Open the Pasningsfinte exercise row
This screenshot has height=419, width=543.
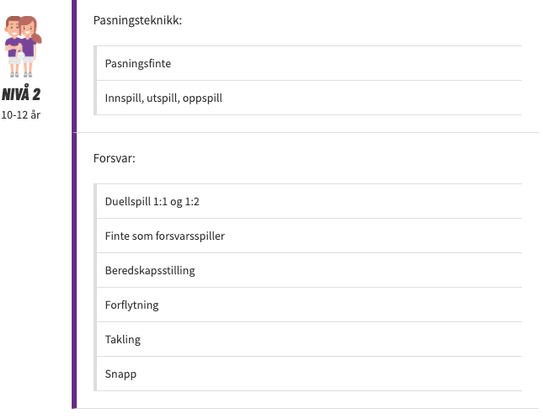click(x=309, y=63)
